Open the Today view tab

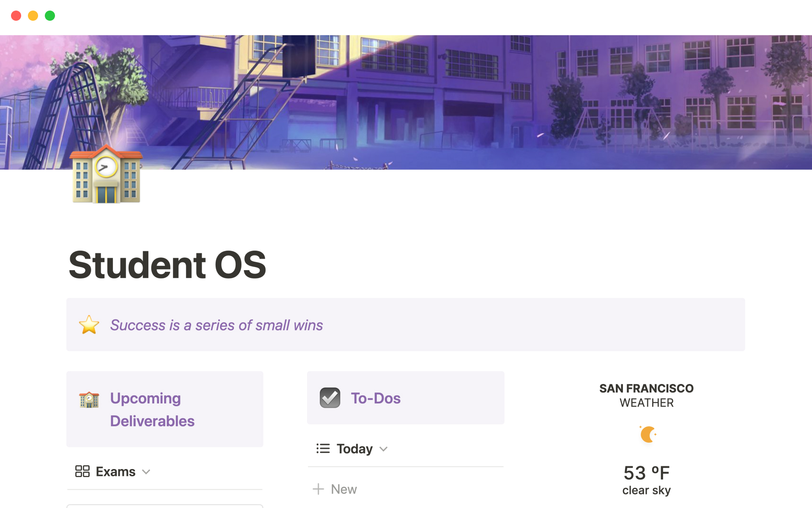click(354, 449)
